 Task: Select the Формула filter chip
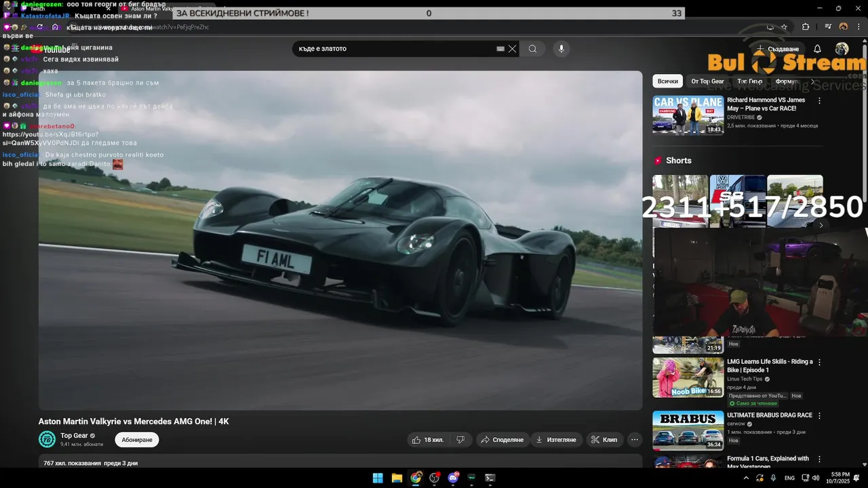(787, 81)
